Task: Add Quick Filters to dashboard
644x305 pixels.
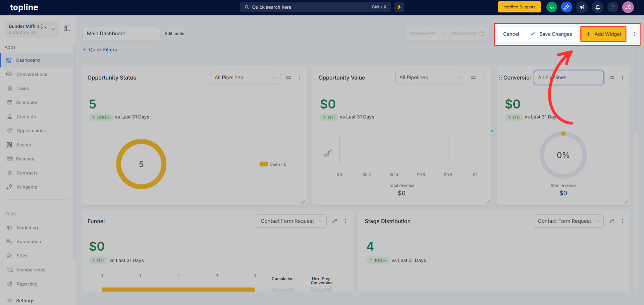Action: (100, 50)
